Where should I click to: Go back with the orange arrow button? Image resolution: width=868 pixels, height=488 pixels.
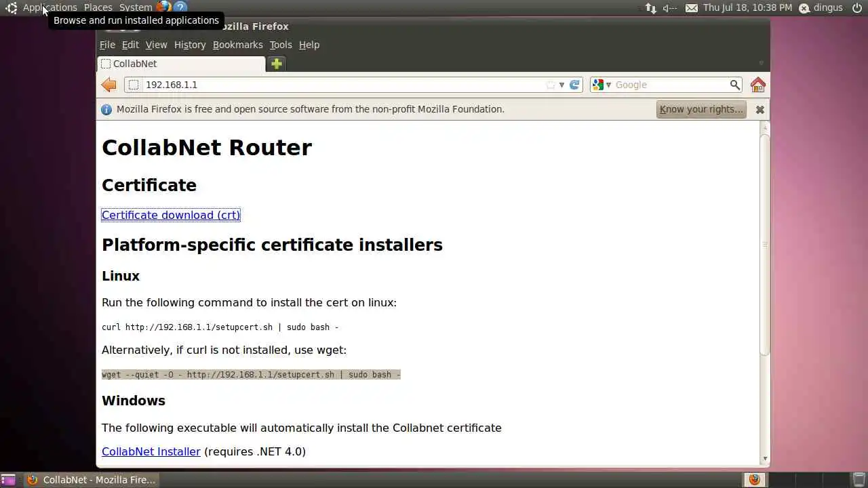[108, 85]
